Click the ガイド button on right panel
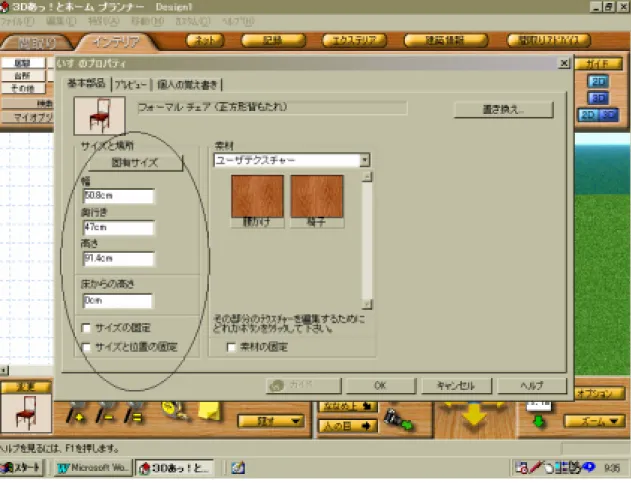 pyautogui.click(x=598, y=64)
